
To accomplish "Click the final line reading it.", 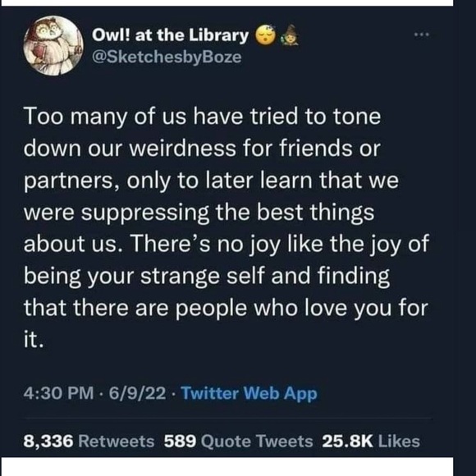I will [x=34, y=341].
